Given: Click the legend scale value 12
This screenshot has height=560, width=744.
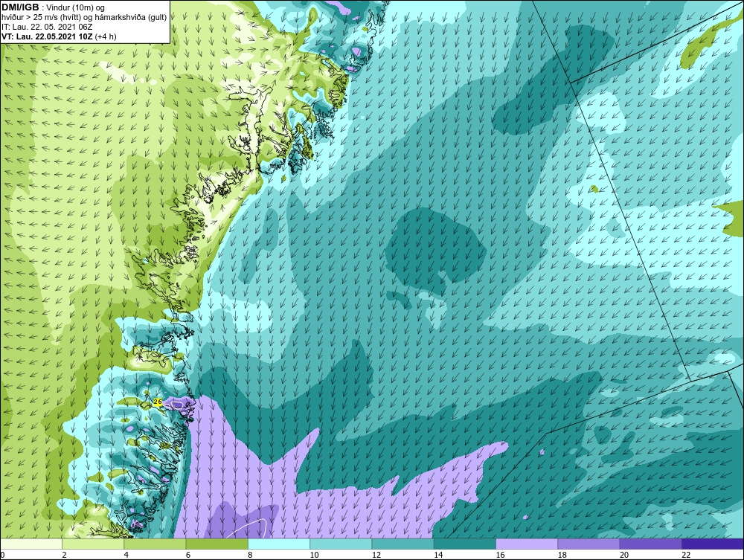Looking at the screenshot, I should click(376, 555).
